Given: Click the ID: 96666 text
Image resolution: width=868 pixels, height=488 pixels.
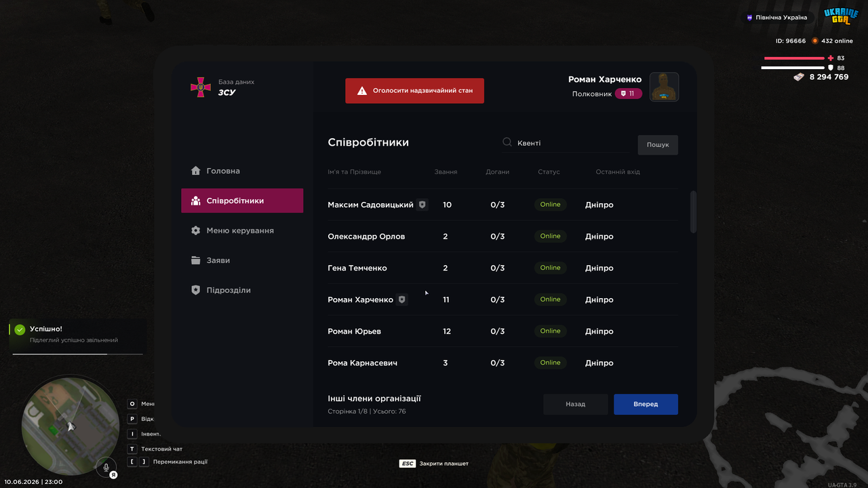Looking at the screenshot, I should pos(791,41).
